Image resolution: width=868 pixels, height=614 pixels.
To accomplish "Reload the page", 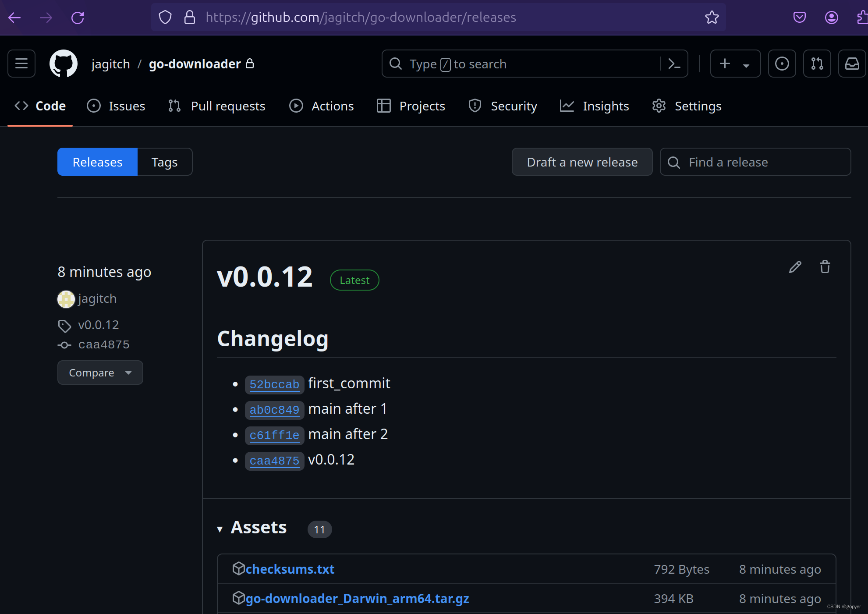I will (x=78, y=18).
